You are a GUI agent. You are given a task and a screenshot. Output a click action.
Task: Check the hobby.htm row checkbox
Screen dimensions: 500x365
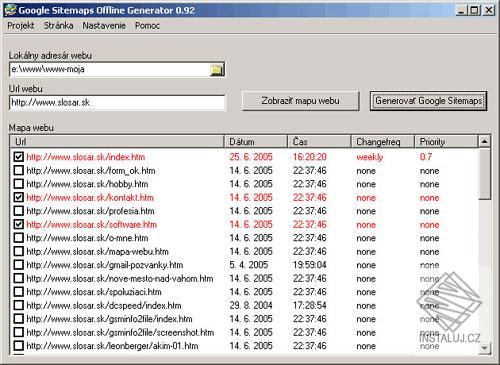click(19, 184)
